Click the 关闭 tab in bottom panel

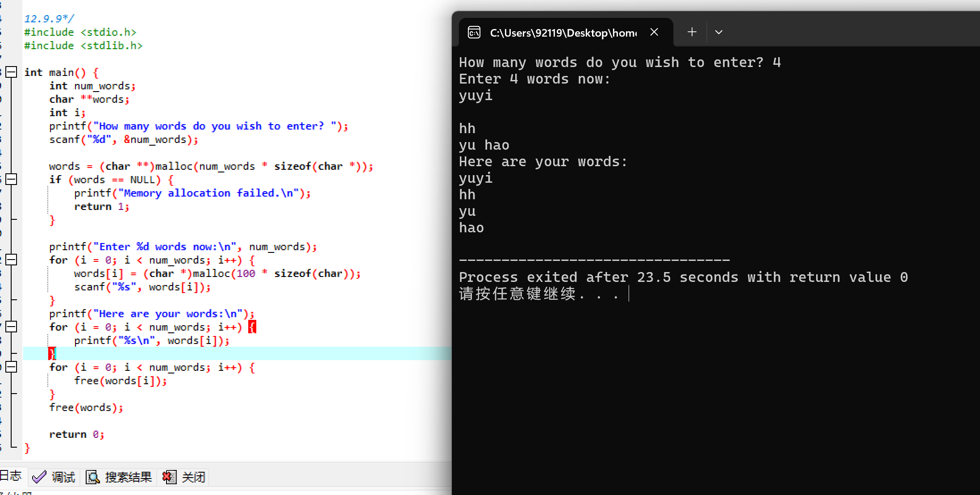point(184,477)
